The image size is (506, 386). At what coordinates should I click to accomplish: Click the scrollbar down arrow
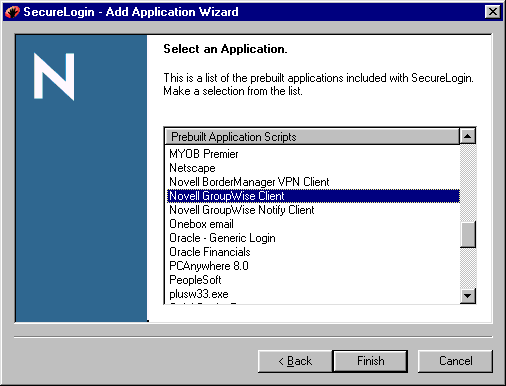pos(468,295)
